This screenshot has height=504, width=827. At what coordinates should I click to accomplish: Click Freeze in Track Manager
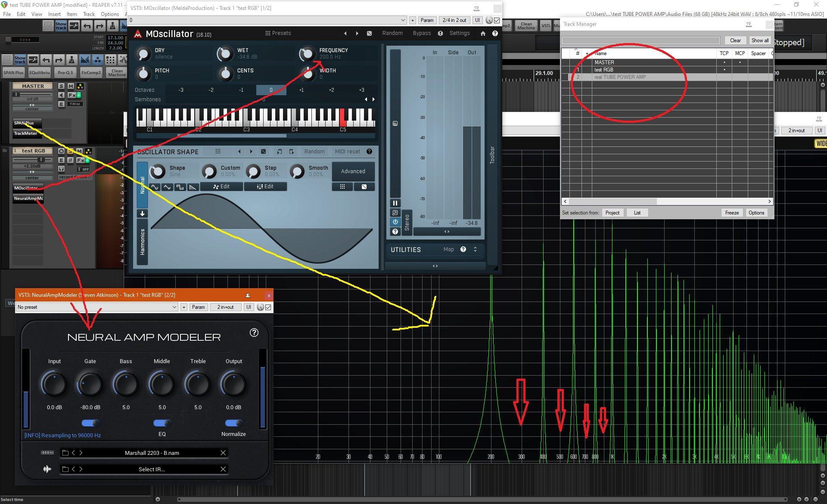[731, 213]
